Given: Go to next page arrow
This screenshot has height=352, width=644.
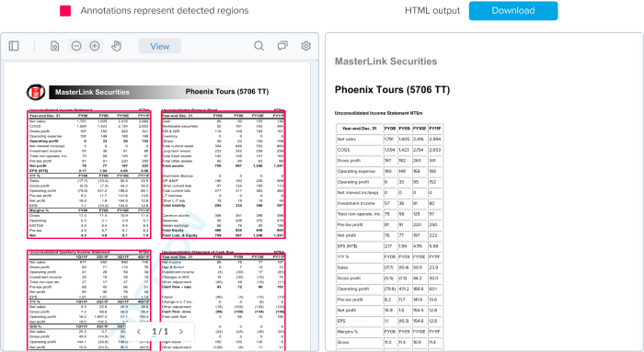Looking at the screenshot, I should (x=181, y=332).
